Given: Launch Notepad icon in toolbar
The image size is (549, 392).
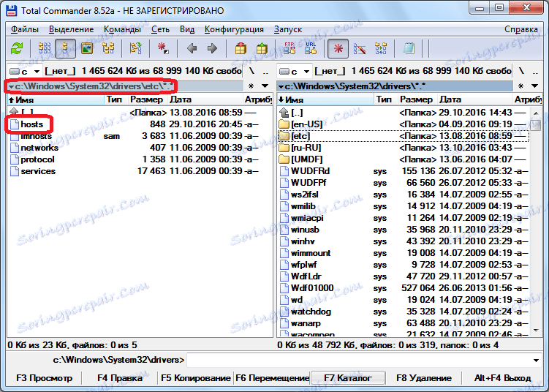Looking at the screenshot, I should (409, 48).
